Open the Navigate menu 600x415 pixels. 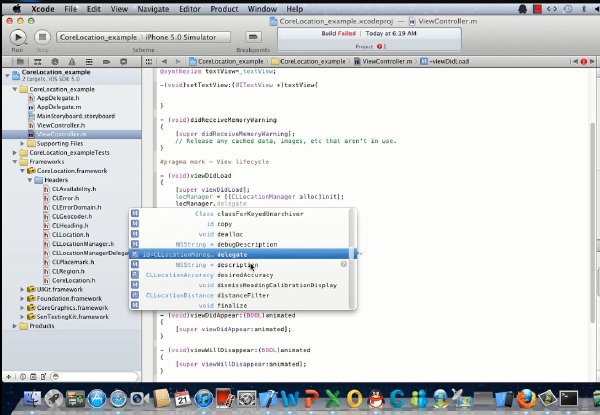[153, 9]
